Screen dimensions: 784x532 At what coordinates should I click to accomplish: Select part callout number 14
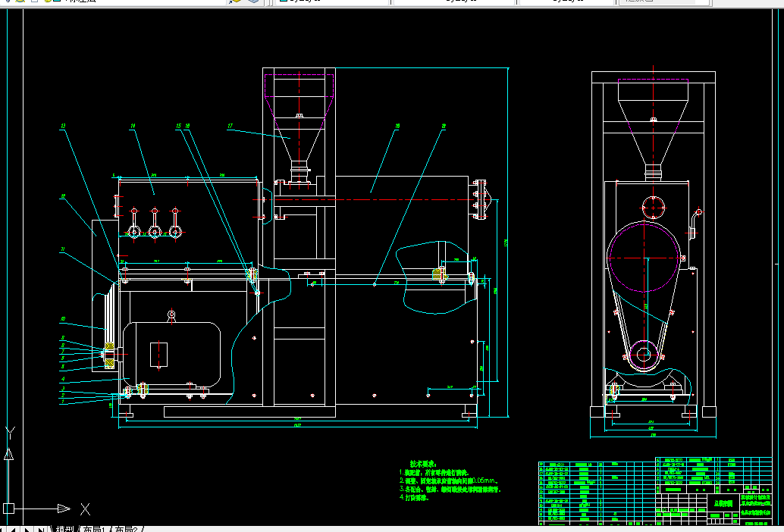click(133, 127)
